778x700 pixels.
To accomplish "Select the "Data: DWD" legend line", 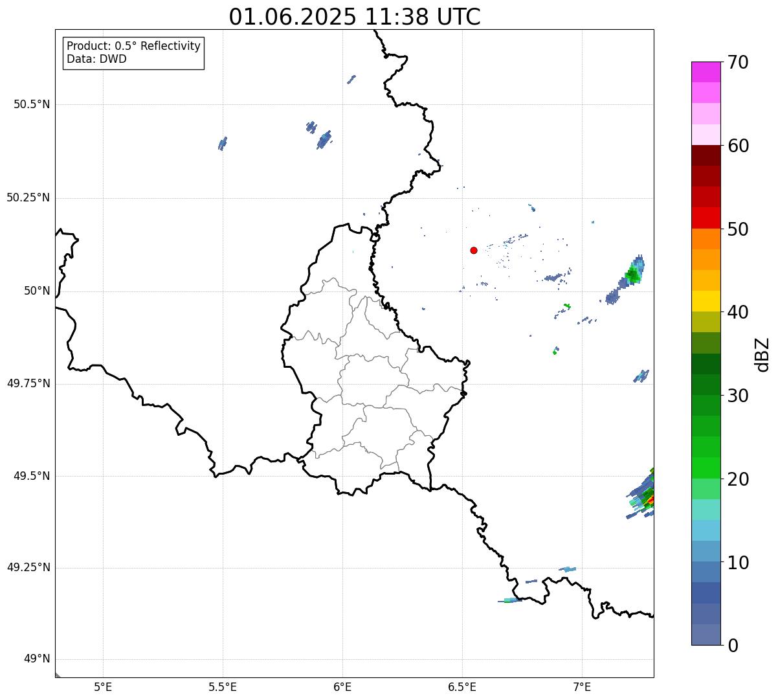I will (x=96, y=59).
